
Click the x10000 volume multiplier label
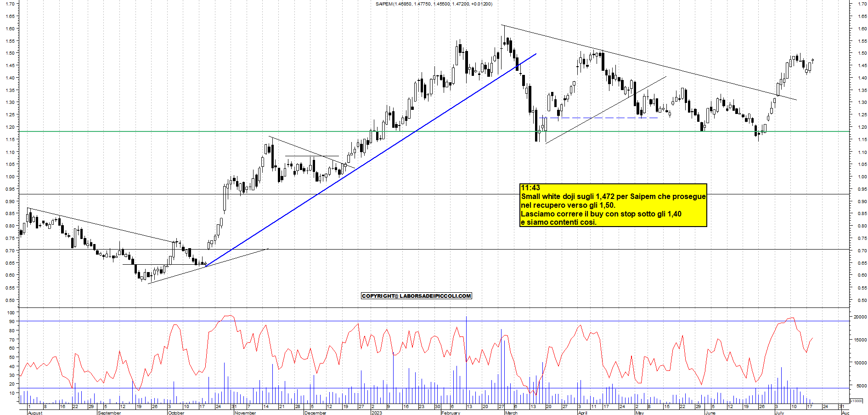pyautogui.click(x=856, y=401)
